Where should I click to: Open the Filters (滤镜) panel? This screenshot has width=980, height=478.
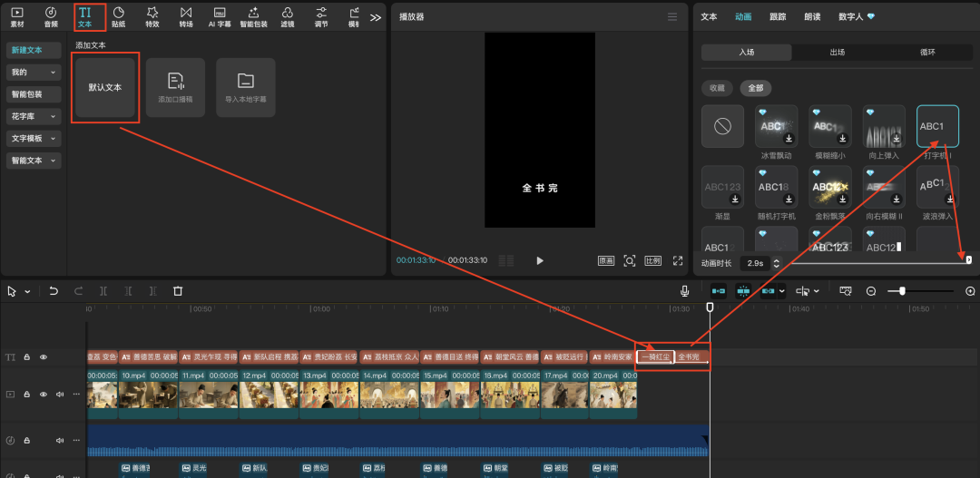point(288,15)
